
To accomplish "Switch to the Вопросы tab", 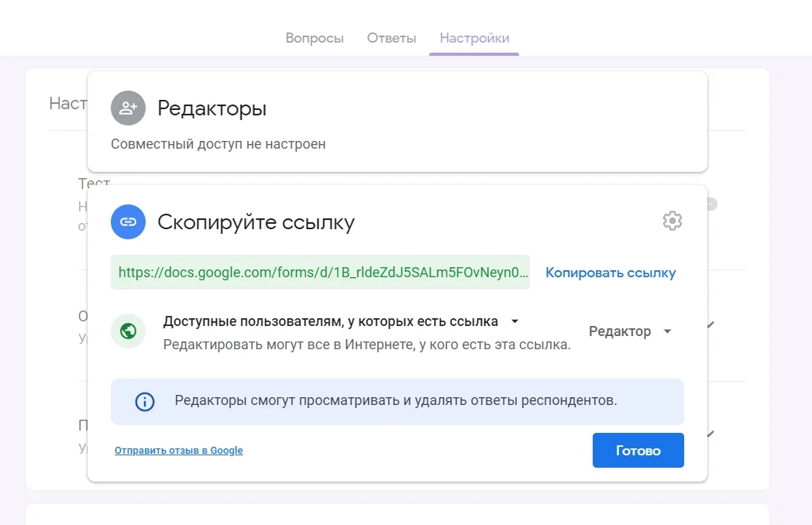I will pos(315,38).
